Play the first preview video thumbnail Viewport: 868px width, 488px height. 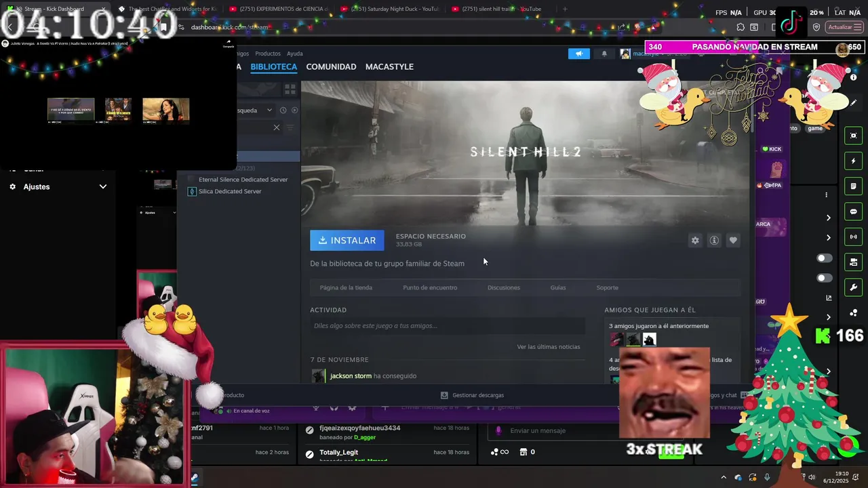71,110
